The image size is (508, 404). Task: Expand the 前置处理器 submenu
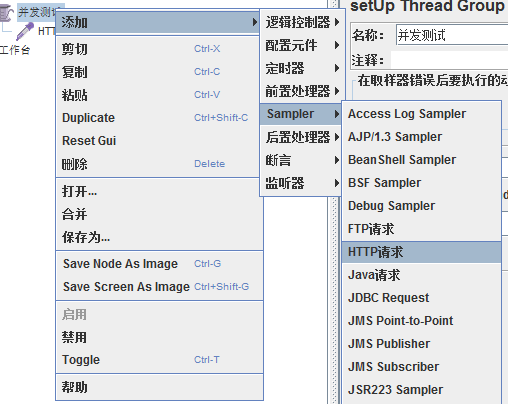pyautogui.click(x=301, y=91)
